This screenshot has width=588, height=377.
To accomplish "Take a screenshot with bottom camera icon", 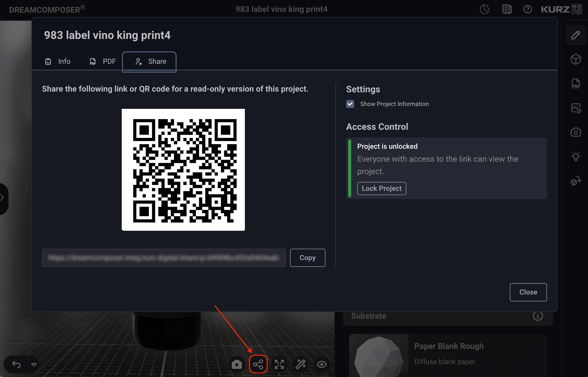I will click(237, 364).
